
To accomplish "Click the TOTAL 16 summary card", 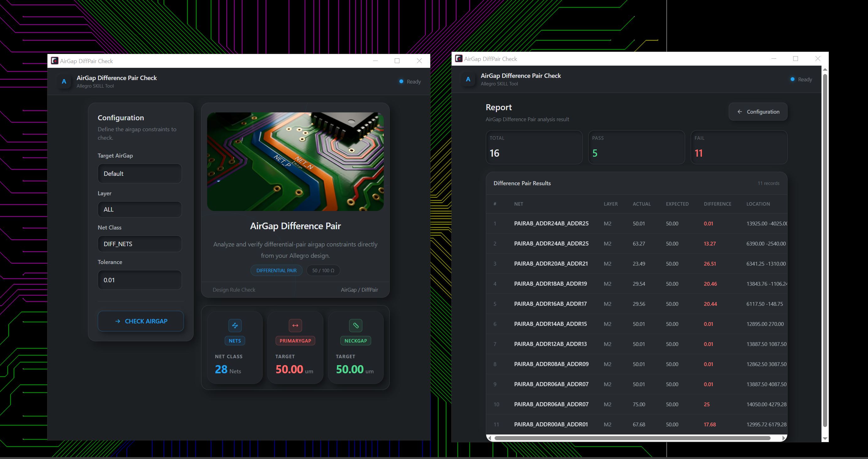I will pyautogui.click(x=534, y=147).
